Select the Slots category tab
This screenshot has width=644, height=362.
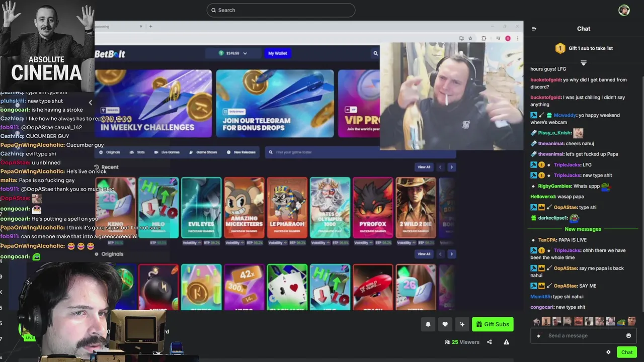137,152
